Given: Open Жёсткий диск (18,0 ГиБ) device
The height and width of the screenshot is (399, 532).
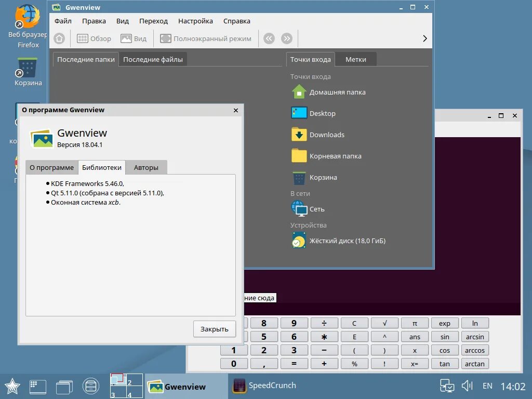Looking at the screenshot, I should pyautogui.click(x=338, y=241).
